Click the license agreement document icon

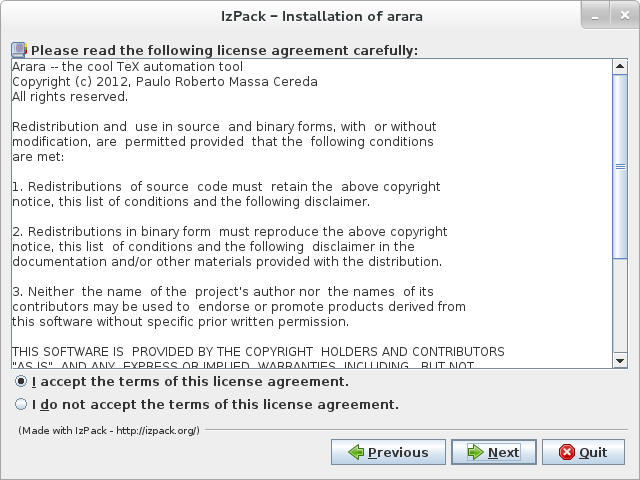coord(19,50)
